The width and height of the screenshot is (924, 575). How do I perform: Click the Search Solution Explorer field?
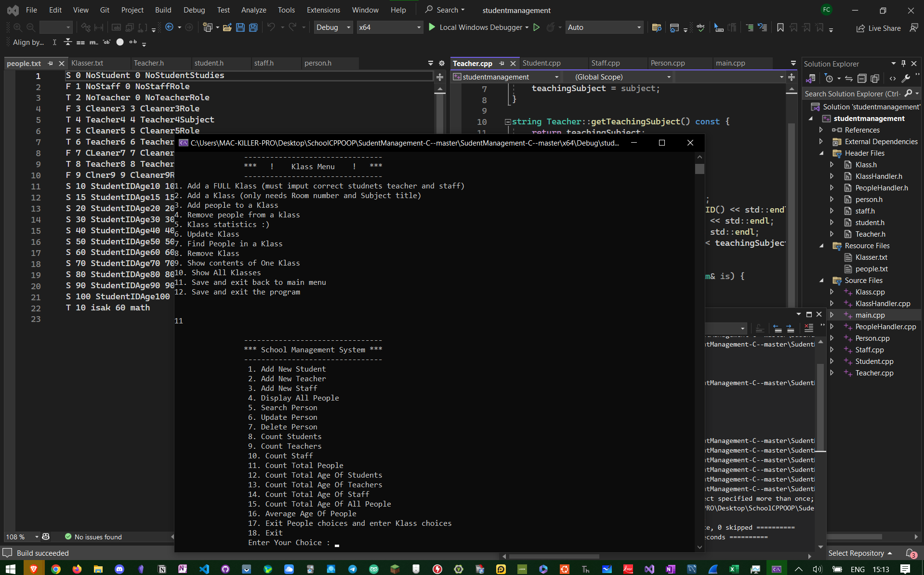tap(852, 94)
